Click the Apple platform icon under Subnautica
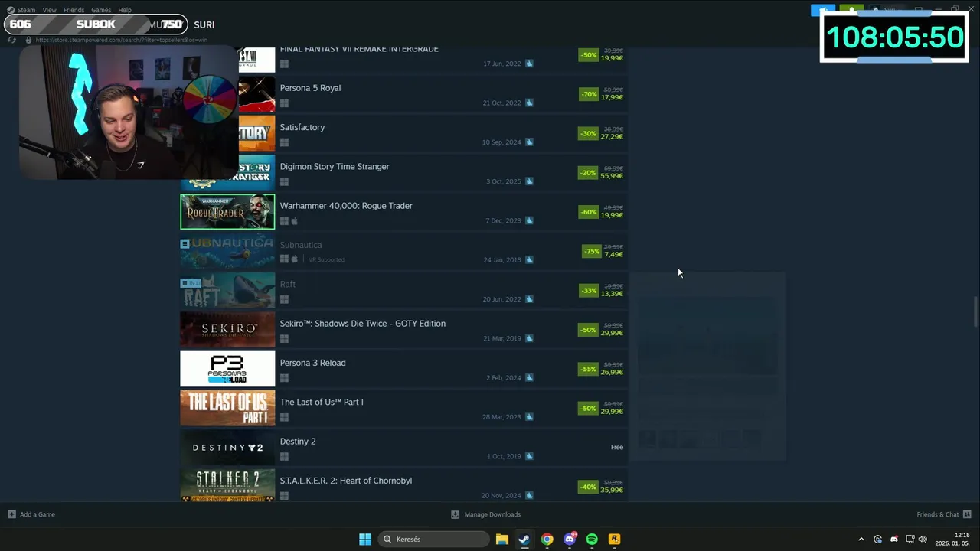The image size is (980, 551). click(295, 260)
